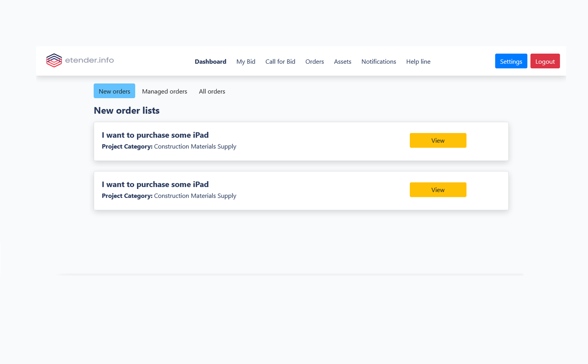Open the Dashboard menu item

[211, 62]
